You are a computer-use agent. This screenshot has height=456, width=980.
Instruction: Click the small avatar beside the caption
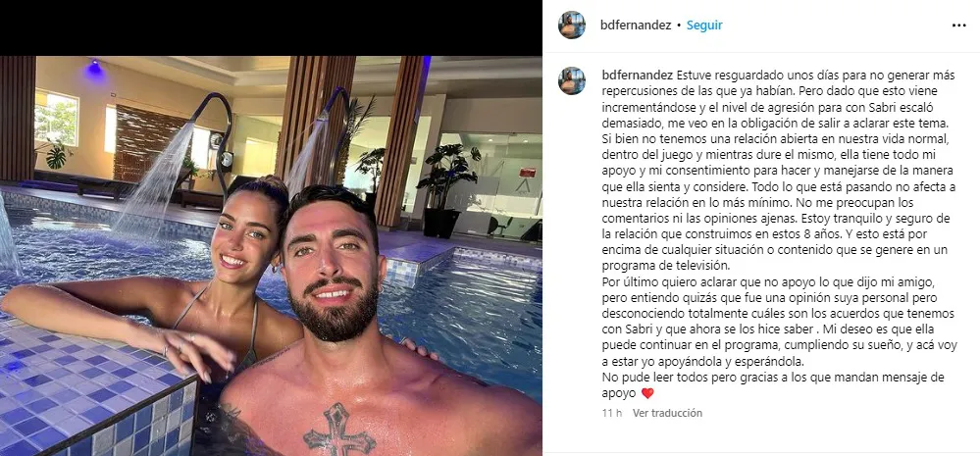click(x=571, y=80)
